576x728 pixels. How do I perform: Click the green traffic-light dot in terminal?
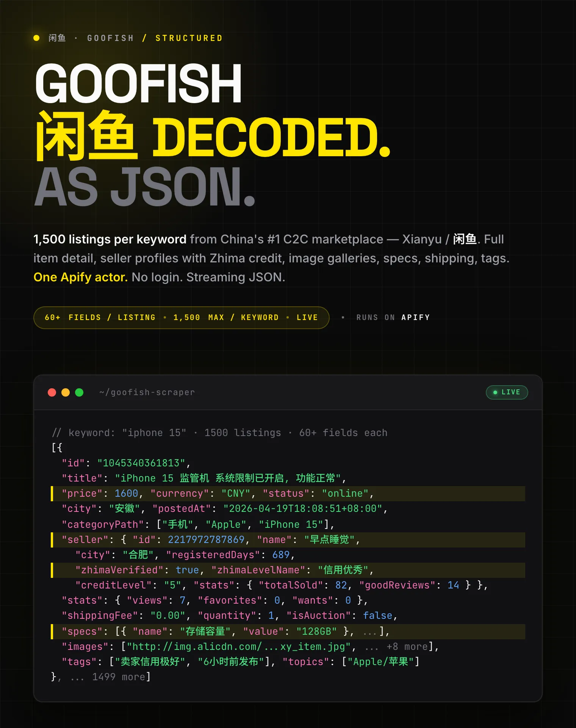pyautogui.click(x=79, y=392)
